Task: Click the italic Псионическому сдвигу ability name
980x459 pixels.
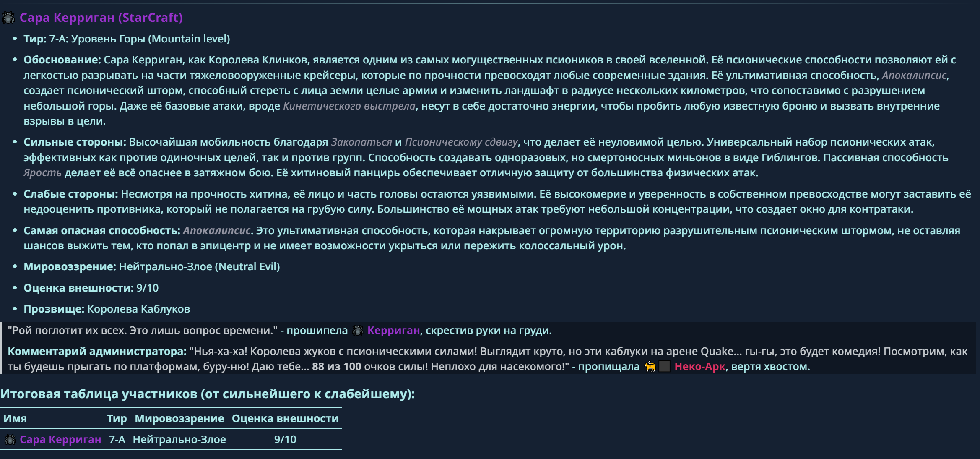Action: pyautogui.click(x=461, y=142)
